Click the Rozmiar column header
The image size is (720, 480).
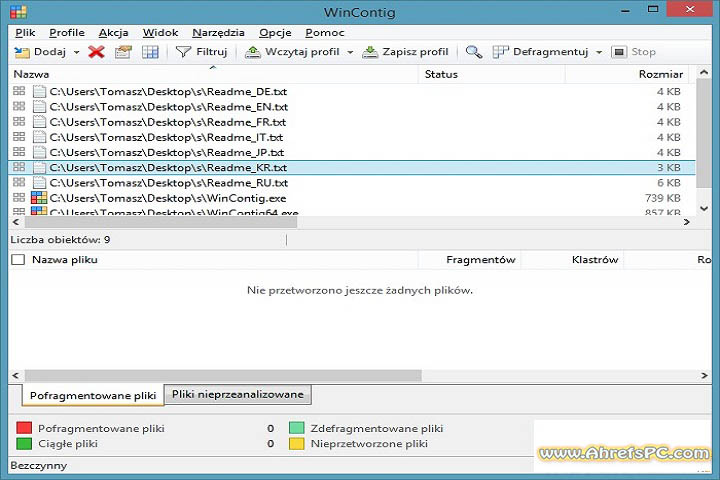[627, 74]
